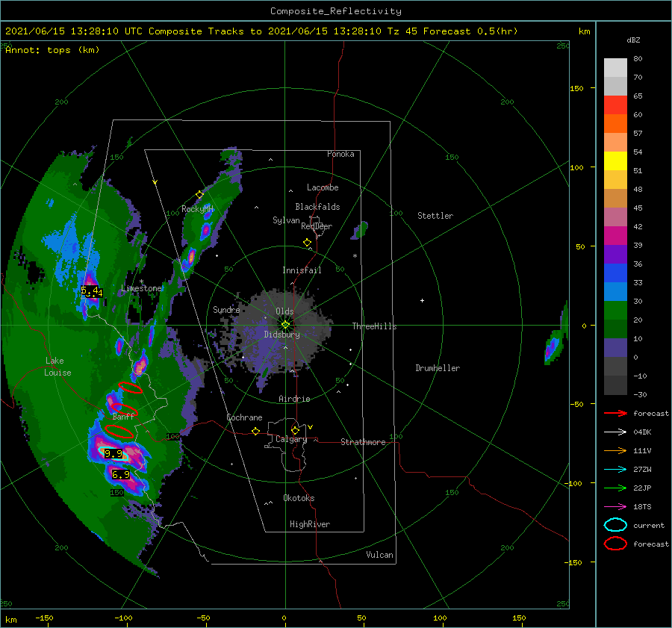
Task: Click the Vulcan map label
Action: [x=380, y=555]
